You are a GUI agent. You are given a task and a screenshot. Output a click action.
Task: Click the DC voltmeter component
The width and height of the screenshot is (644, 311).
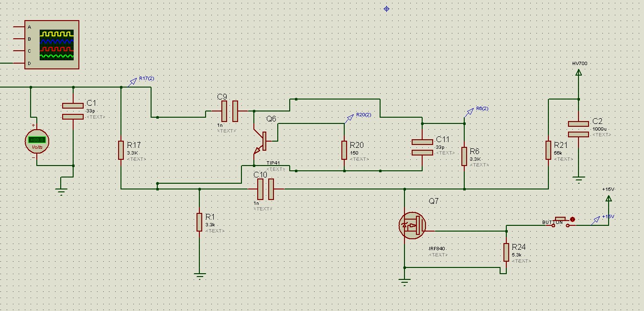pyautogui.click(x=37, y=141)
